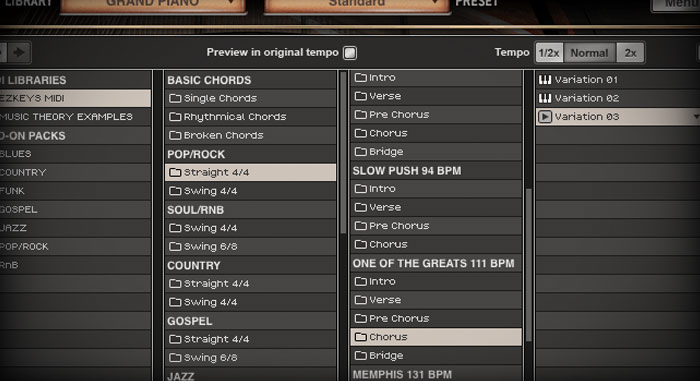700x381 pixels.
Task: Select the Variation 02 MIDI item
Action: 618,98
